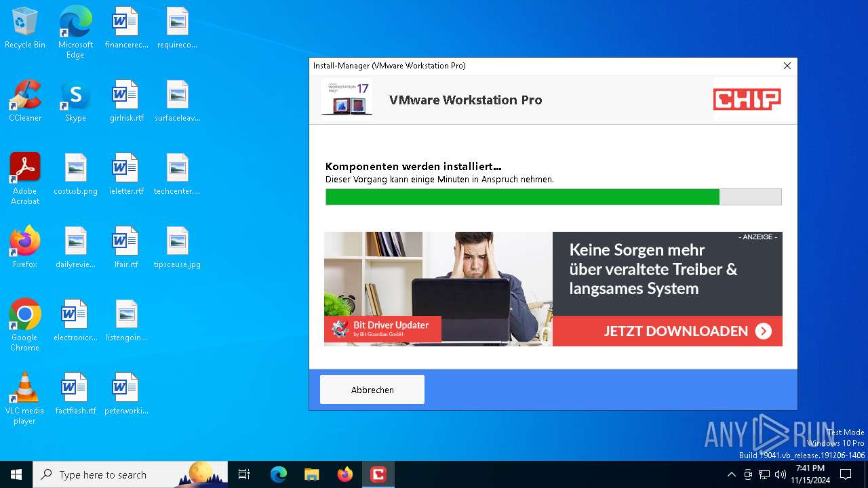The image size is (868, 488).
Task: Select the VLC media player shortcut
Action: tap(25, 399)
